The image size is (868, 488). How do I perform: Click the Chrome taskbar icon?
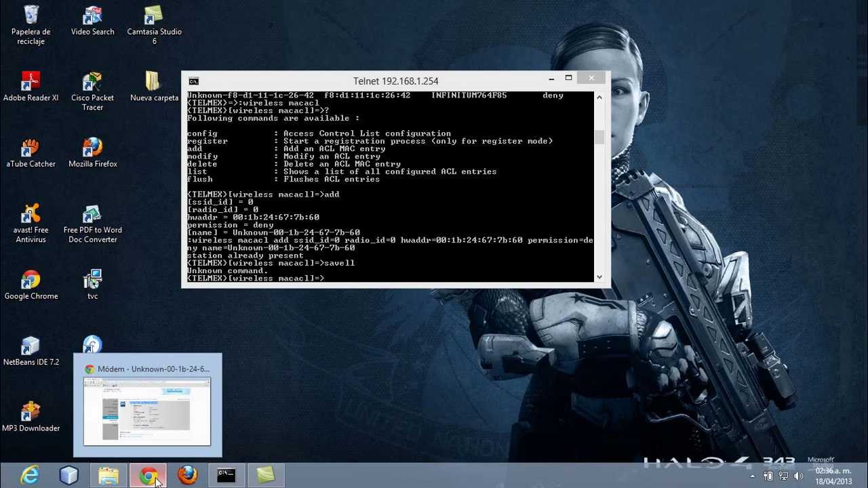[x=148, y=476]
